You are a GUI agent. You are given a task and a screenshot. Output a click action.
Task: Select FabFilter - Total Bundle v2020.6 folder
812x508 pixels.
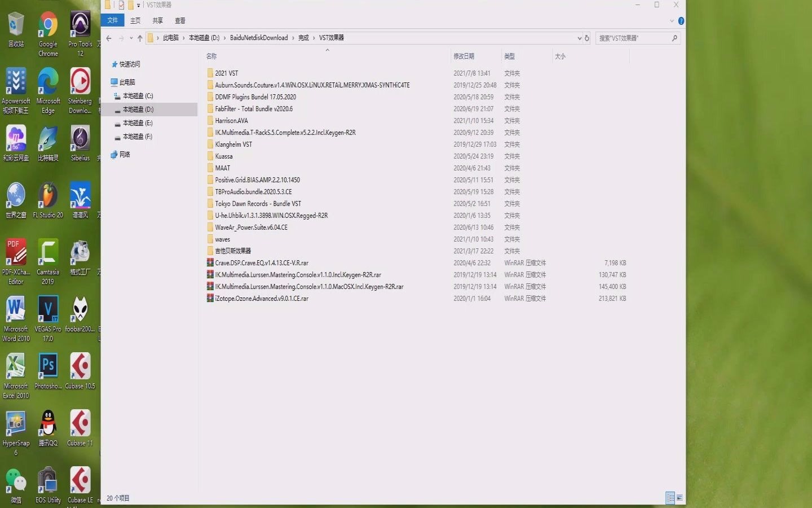tap(254, 109)
